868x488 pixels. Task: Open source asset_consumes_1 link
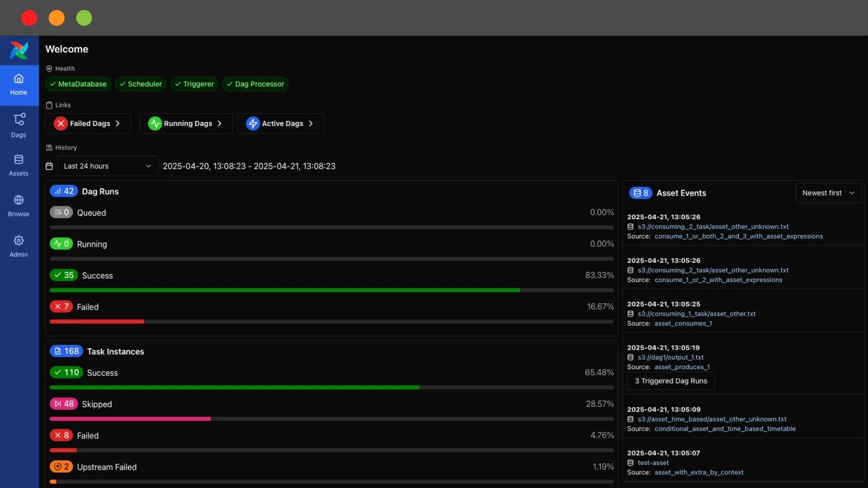pyautogui.click(x=683, y=324)
